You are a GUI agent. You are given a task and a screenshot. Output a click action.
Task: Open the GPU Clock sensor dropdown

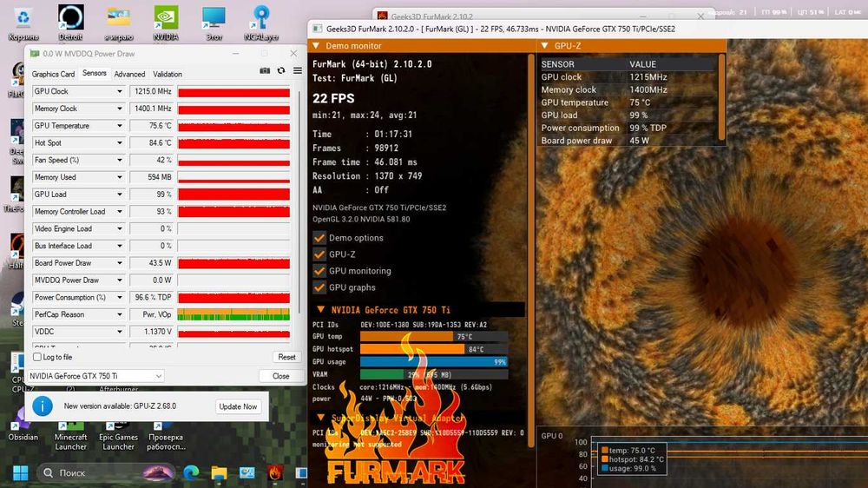click(x=120, y=91)
